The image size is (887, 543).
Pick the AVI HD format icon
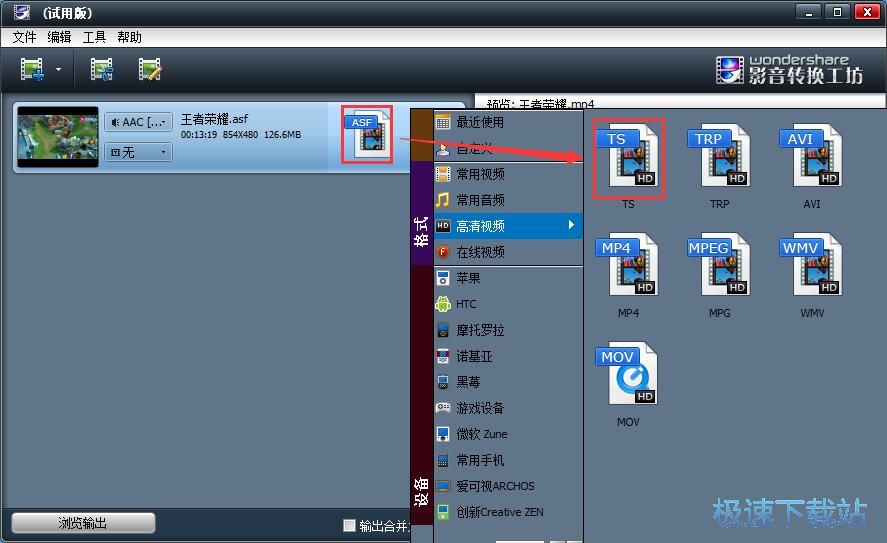pyautogui.click(x=811, y=156)
